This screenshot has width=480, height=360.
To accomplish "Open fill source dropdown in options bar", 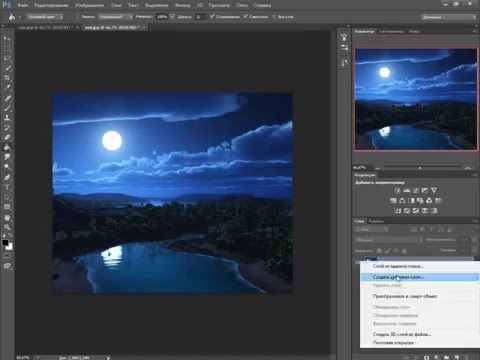I will click(x=45, y=16).
